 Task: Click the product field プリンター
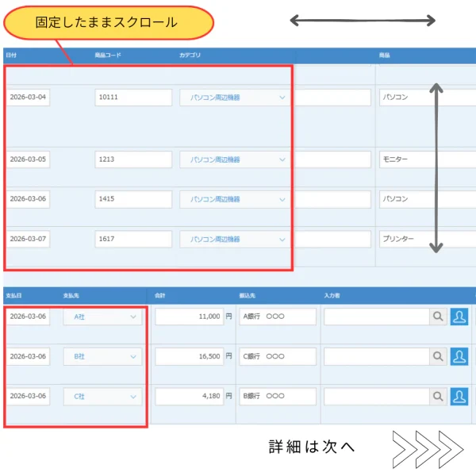(428, 240)
